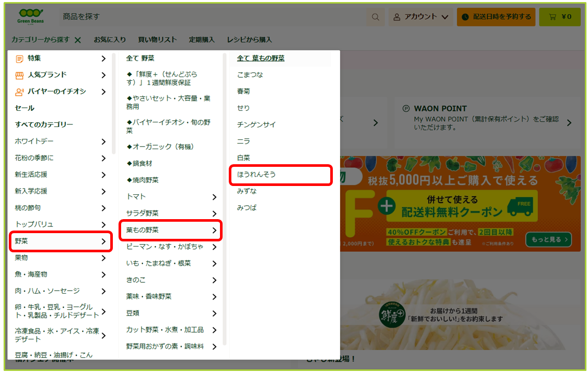Click 全て 野菜 link
The image size is (588, 373).
pos(140,58)
